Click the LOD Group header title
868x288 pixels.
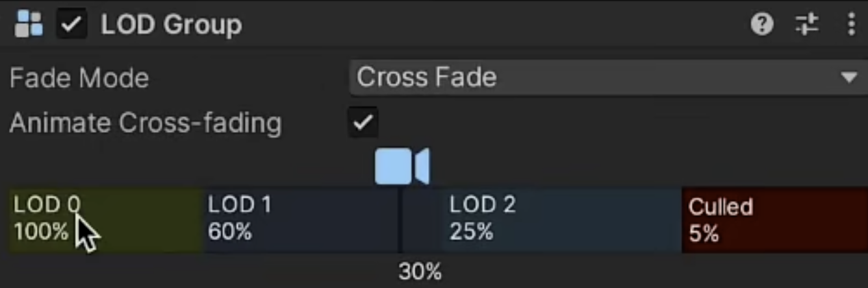[171, 25]
